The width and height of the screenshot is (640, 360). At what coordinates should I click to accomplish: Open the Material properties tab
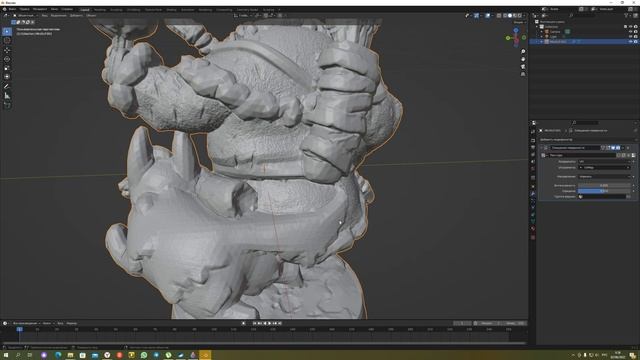pyautogui.click(x=533, y=229)
